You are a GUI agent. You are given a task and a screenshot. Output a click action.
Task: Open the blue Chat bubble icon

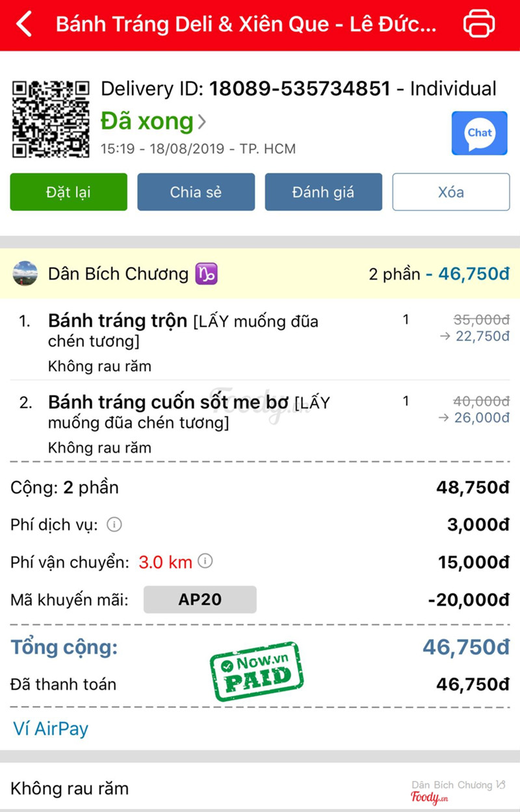(480, 133)
